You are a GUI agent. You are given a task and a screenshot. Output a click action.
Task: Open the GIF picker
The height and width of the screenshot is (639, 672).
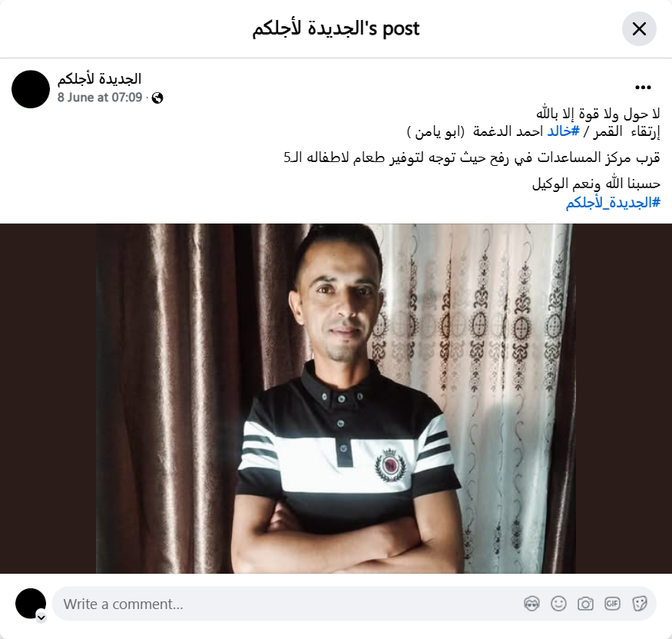tap(612, 604)
